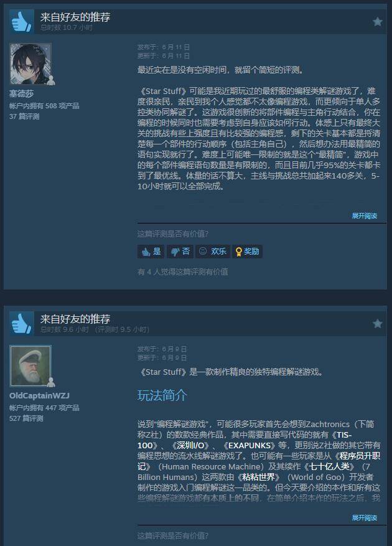Click the thumbs-up icon of OldCaptainWZJ's review

click(x=22, y=324)
